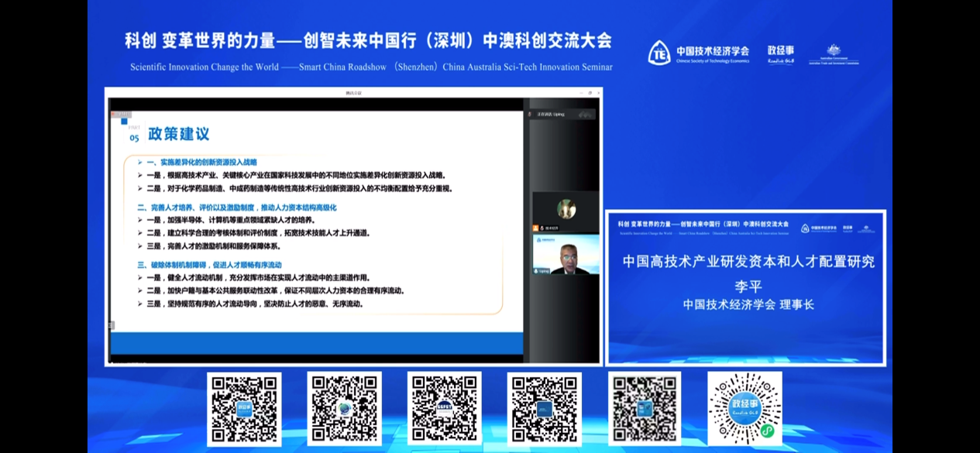
Task: Select Liping's speaker video thumbnail
Action: coord(565,255)
